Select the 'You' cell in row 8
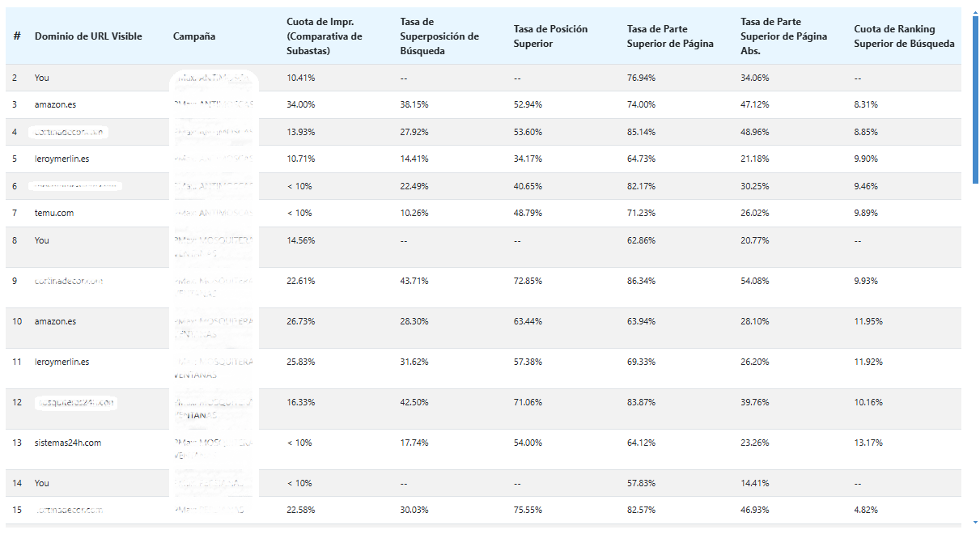 pos(42,240)
